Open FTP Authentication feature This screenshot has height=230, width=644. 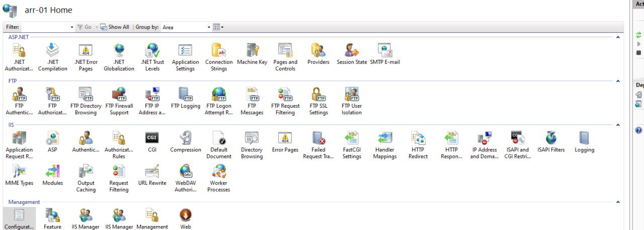pos(19,101)
